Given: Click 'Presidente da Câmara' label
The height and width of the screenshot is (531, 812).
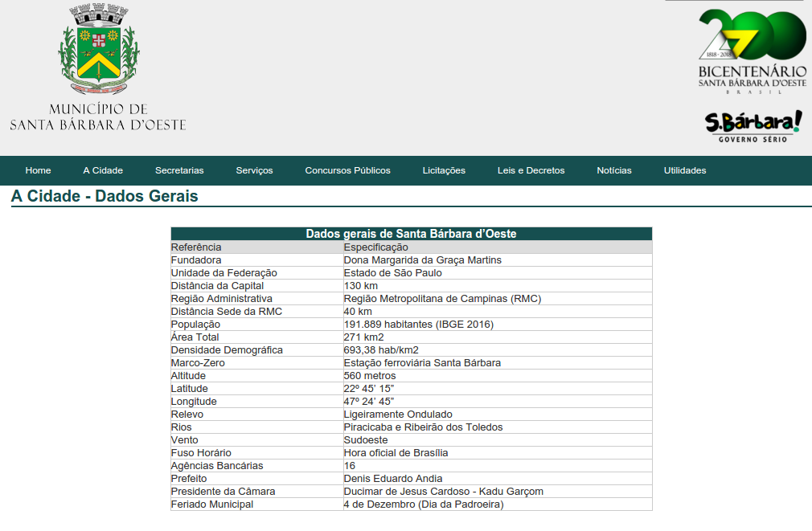Looking at the screenshot, I should point(224,492).
